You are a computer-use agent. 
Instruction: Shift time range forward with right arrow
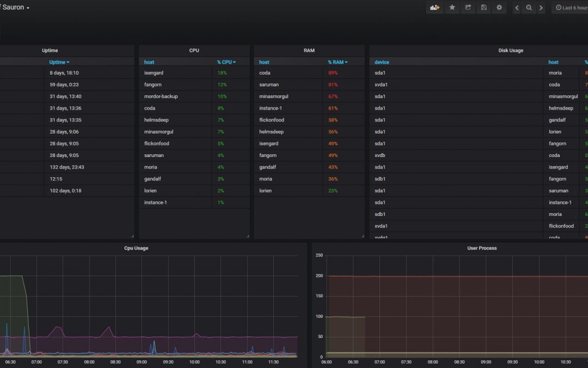[541, 8]
